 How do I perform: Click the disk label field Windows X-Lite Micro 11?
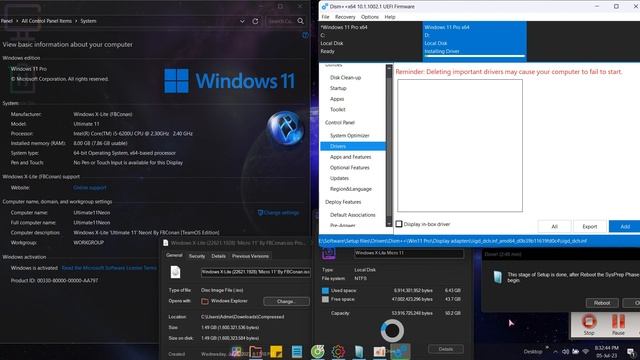click(409, 253)
